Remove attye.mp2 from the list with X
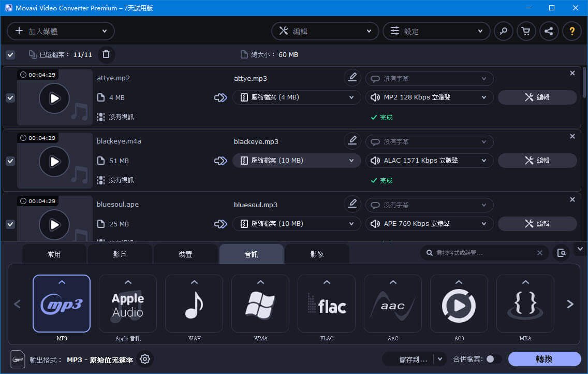 572,73
